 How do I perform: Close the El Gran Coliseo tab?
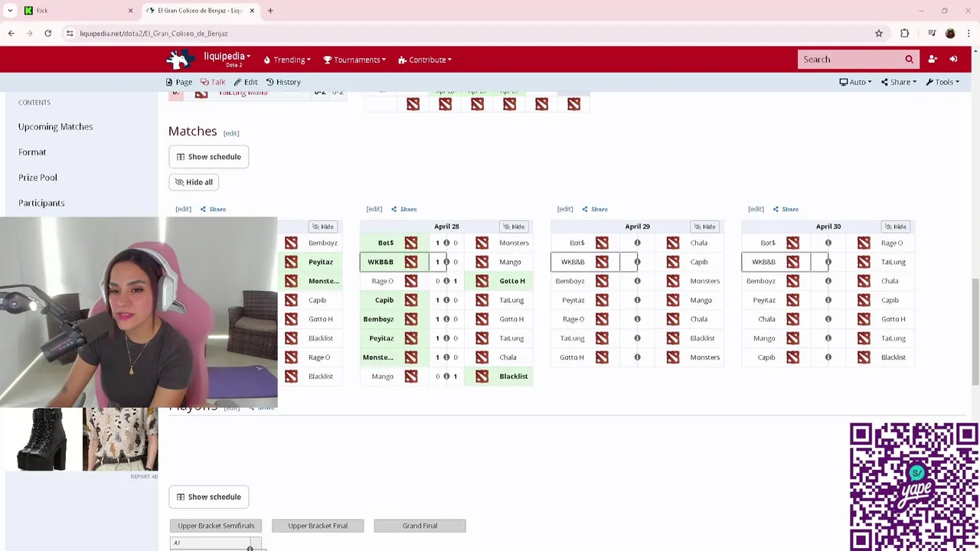[x=252, y=11]
